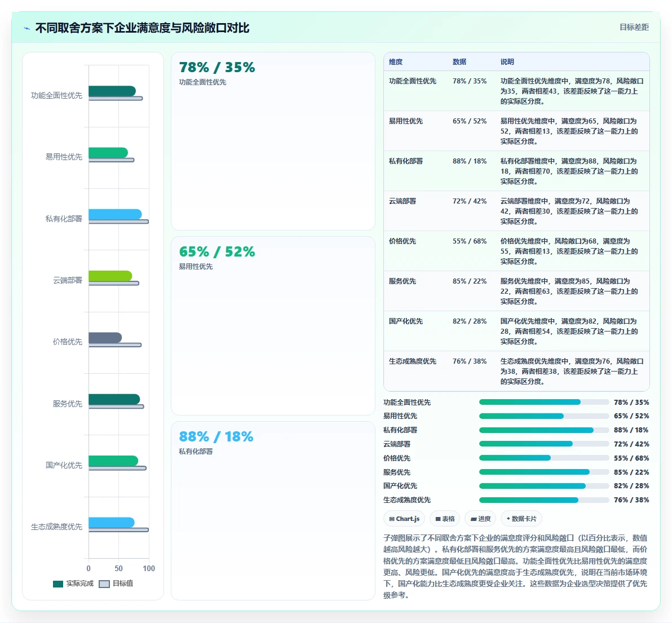Click the description mentioning 两者相差63
Viewport: 672px width, 623px height.
(x=569, y=291)
